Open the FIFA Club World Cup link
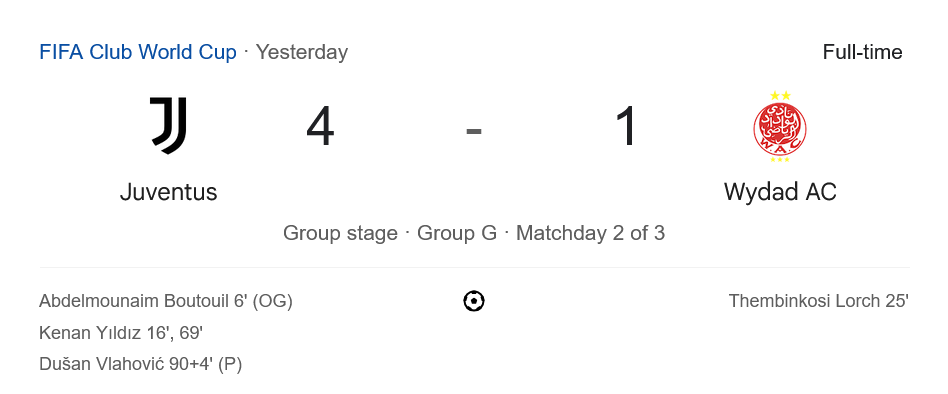The height and width of the screenshot is (394, 948). [138, 53]
